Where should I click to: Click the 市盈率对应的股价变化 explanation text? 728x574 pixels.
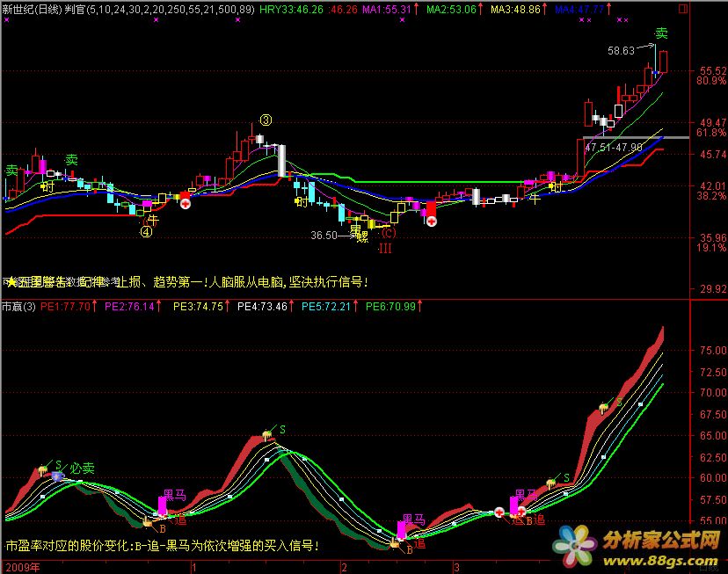pyautogui.click(x=162, y=545)
